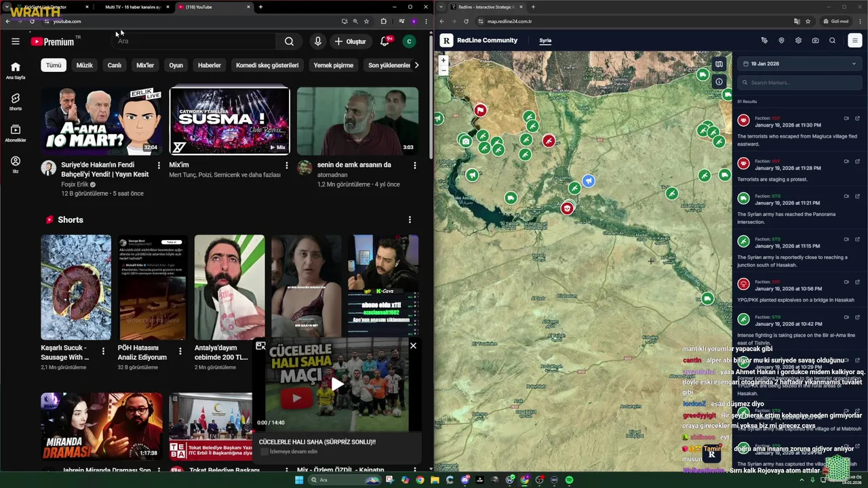Image resolution: width=868 pixels, height=488 pixels.
Task: Select the Müzik filter chip
Action: 84,65
